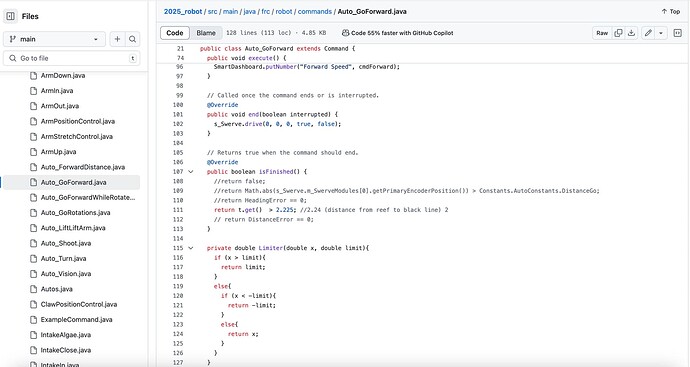Open Auto_Vision.java file
The width and height of the screenshot is (690, 367).
pyautogui.click(x=66, y=274)
